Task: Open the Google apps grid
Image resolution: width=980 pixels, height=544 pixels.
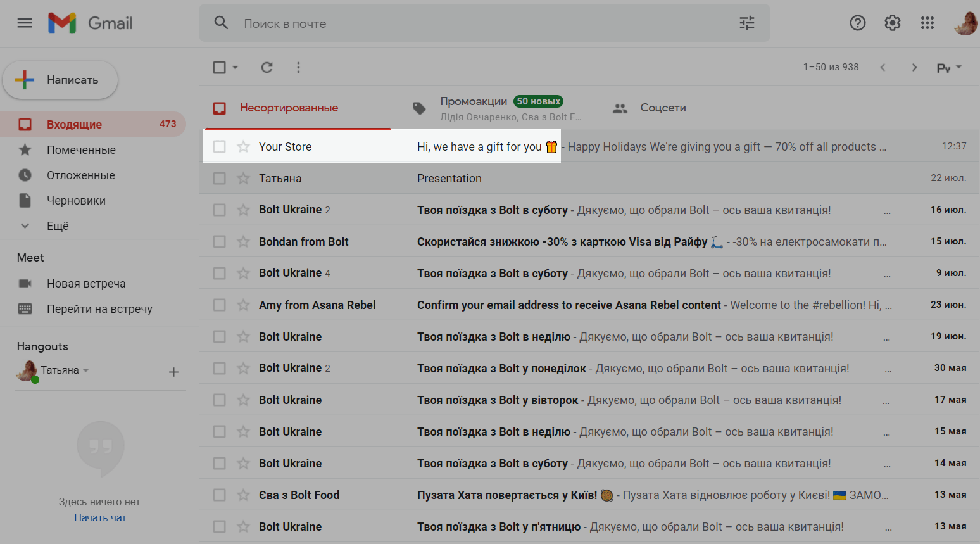Action: pyautogui.click(x=927, y=23)
